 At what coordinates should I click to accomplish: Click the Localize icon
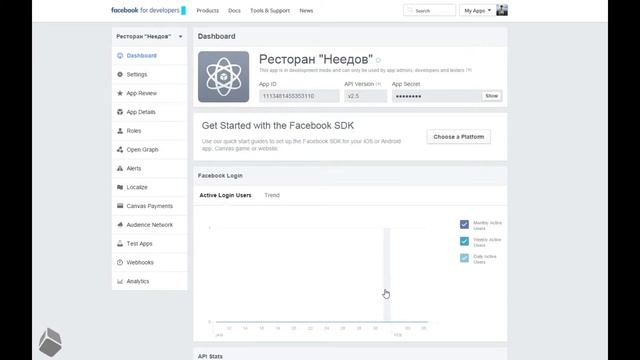120,187
